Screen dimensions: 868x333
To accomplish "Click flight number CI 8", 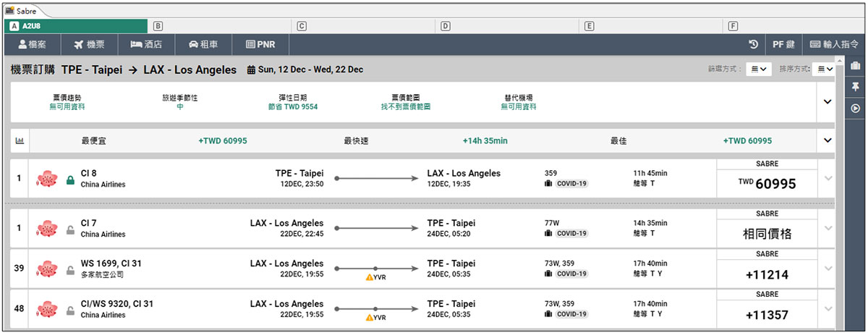I will point(89,174).
